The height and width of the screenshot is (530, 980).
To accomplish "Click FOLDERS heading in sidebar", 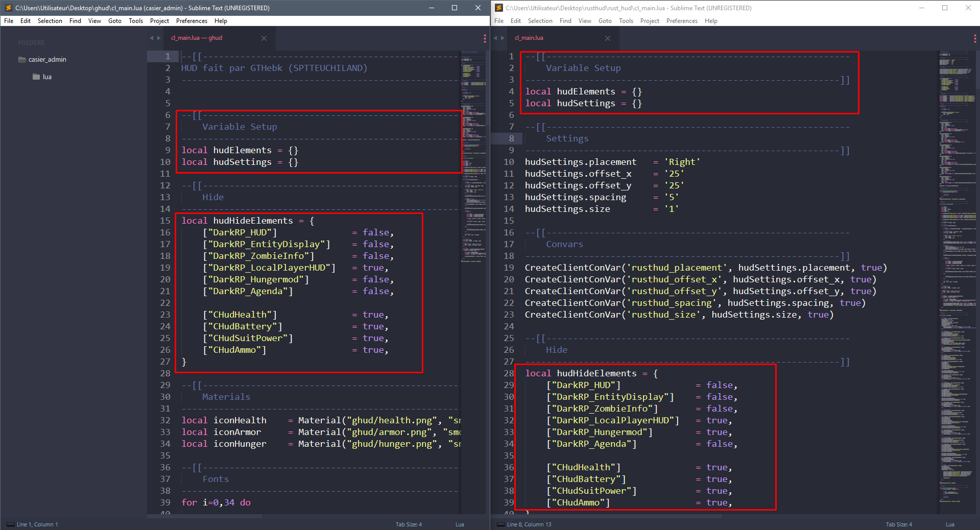I will [31, 43].
